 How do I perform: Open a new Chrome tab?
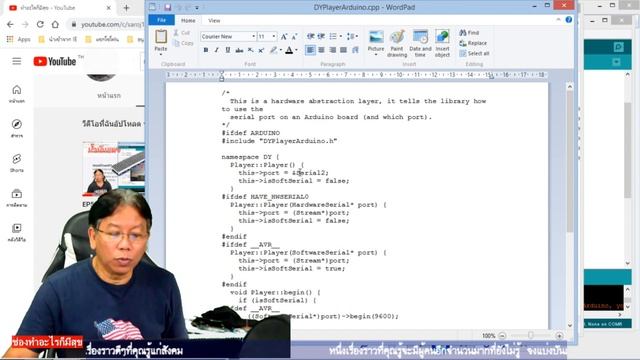coord(127,8)
